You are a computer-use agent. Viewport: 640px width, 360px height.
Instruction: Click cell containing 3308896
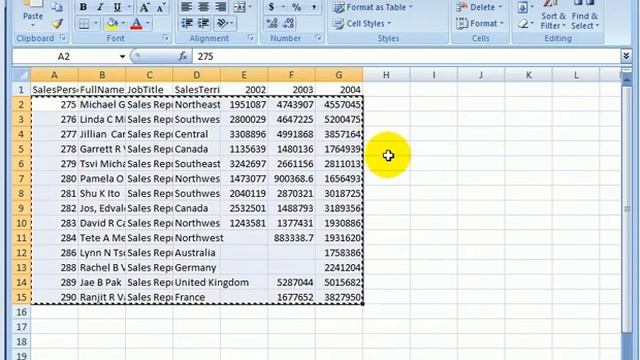(x=244, y=134)
